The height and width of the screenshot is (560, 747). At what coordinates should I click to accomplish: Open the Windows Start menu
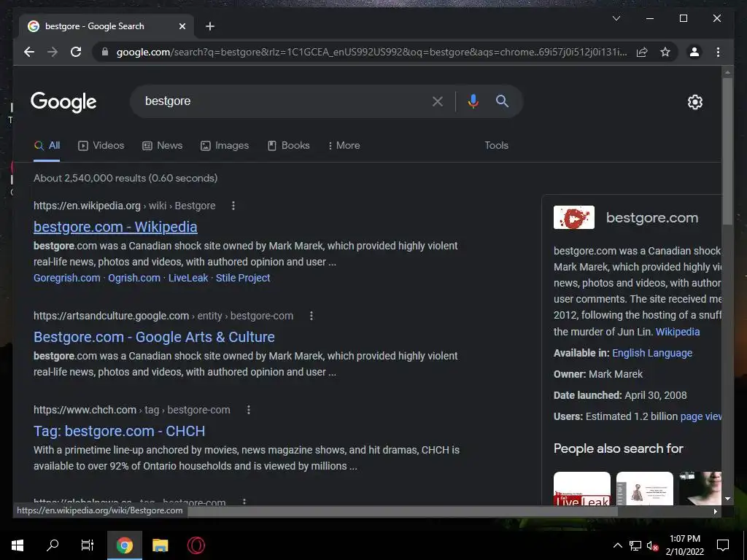click(x=18, y=545)
